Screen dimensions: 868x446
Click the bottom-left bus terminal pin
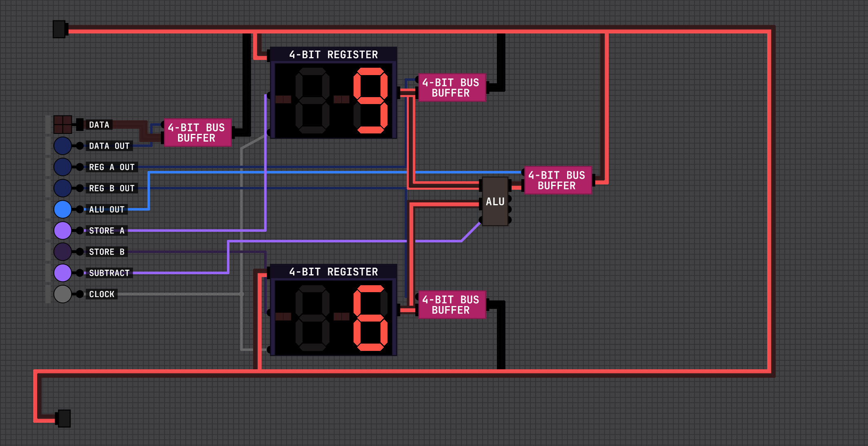(64, 419)
